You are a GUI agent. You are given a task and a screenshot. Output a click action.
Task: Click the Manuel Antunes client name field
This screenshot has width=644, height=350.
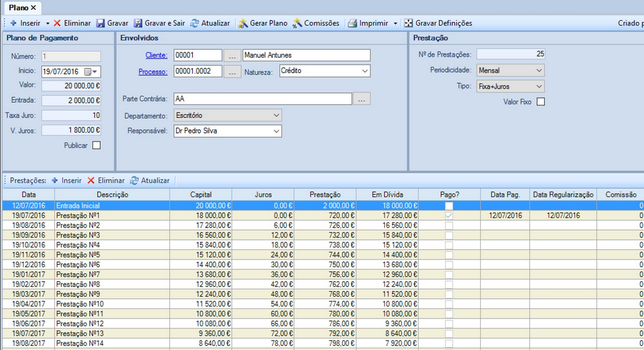307,55
